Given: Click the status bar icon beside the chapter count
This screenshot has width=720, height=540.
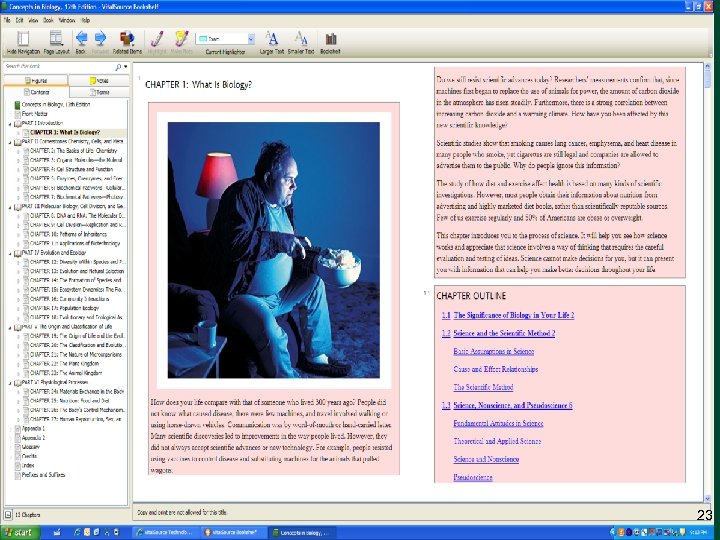Looking at the screenshot, I should [x=8, y=515].
